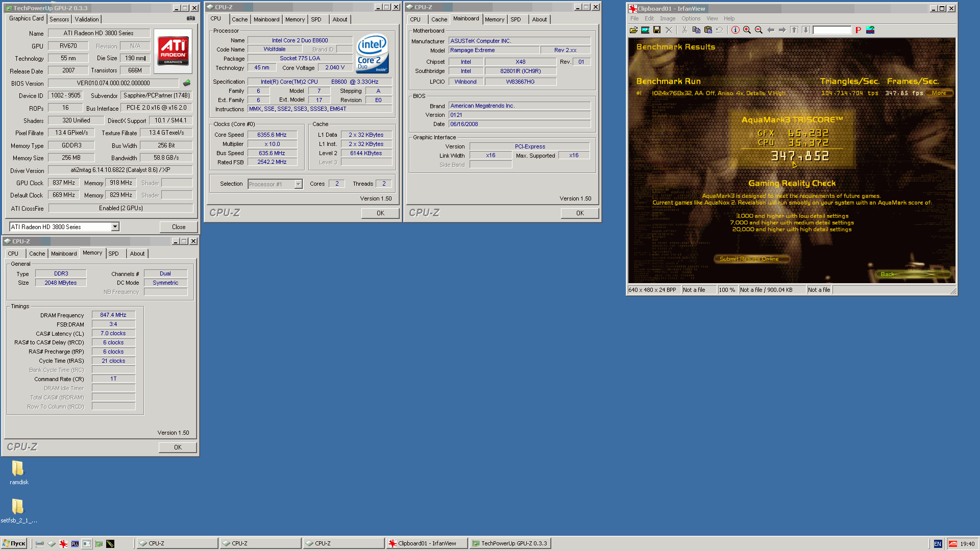Click OK in the CPU-Z memory window
980x551 pixels.
178,447
